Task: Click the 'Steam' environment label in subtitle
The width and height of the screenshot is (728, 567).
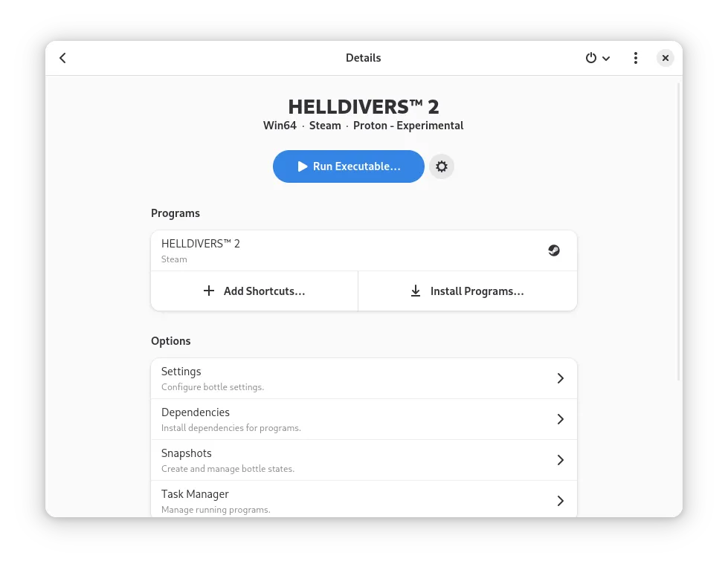Action: click(x=325, y=126)
